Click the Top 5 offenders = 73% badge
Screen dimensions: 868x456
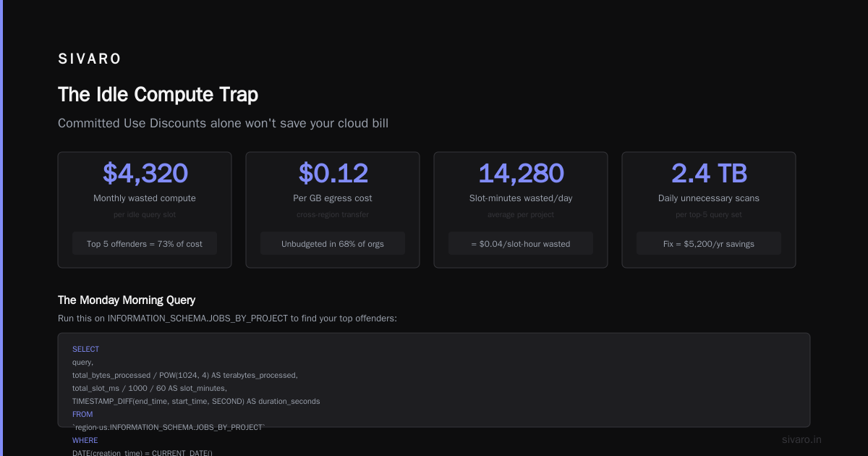click(x=145, y=244)
